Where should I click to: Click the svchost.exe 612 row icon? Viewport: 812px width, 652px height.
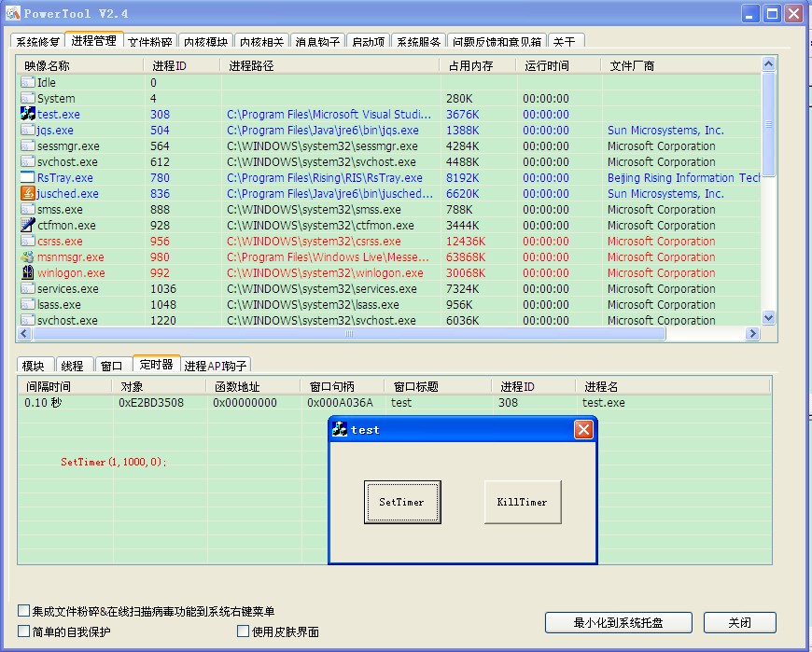[x=27, y=161]
